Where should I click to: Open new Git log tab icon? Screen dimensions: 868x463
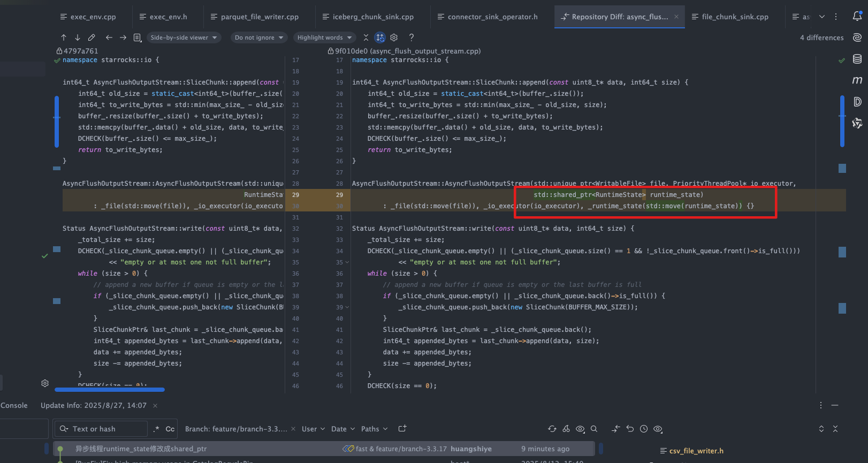[402, 429]
